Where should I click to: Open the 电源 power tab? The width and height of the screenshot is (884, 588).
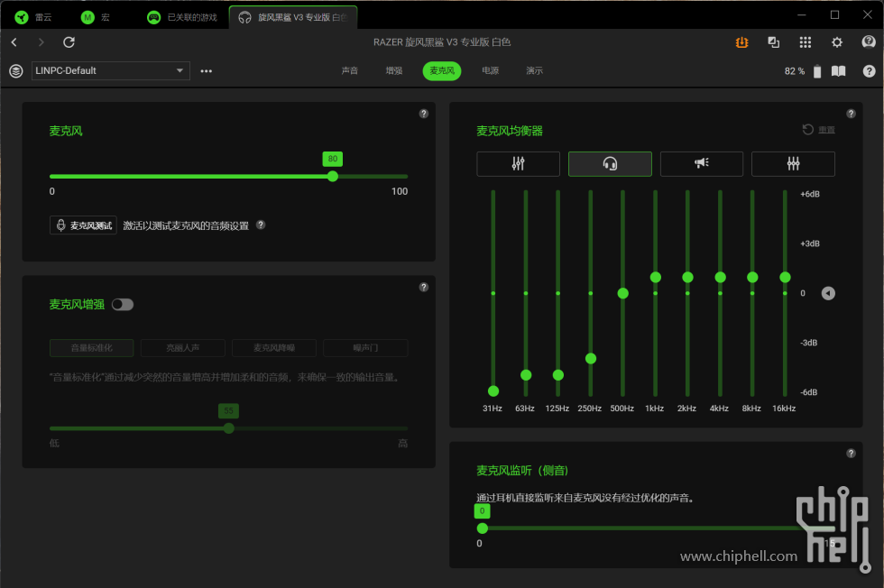tap(490, 70)
